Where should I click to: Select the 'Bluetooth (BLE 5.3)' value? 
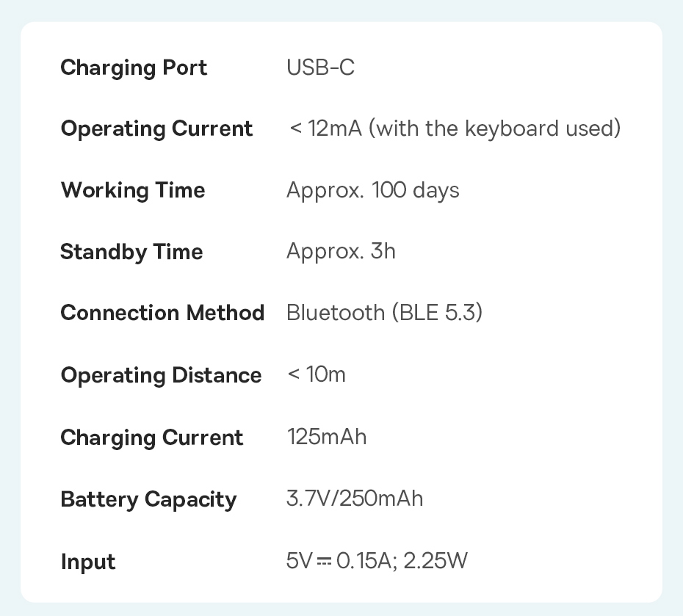coord(384,313)
